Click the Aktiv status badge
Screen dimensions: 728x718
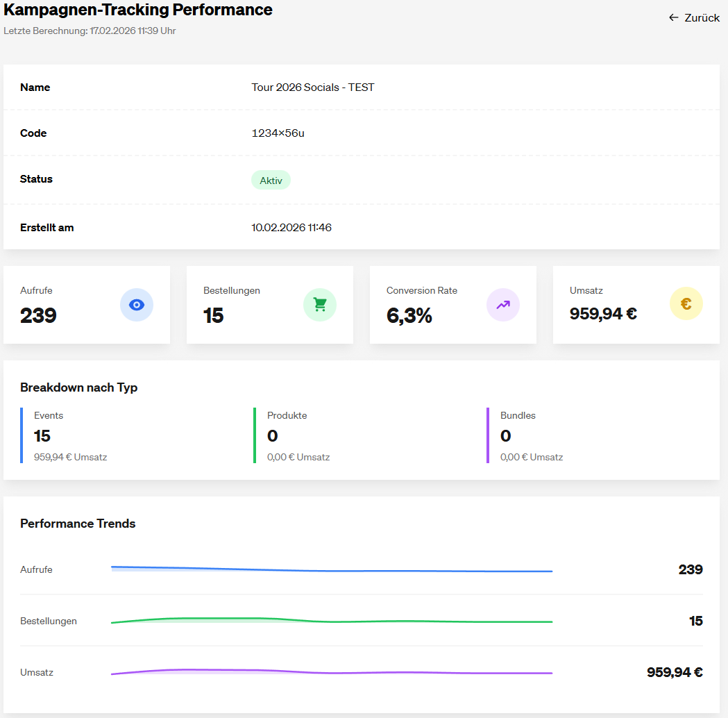(x=271, y=181)
